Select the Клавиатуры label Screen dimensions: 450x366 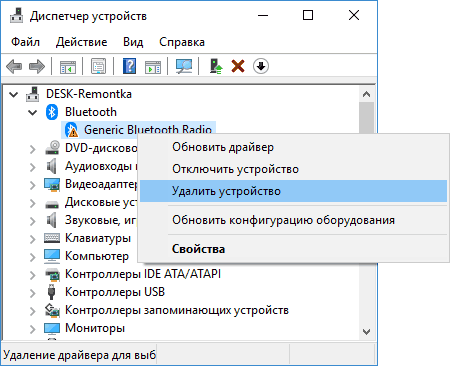point(98,238)
